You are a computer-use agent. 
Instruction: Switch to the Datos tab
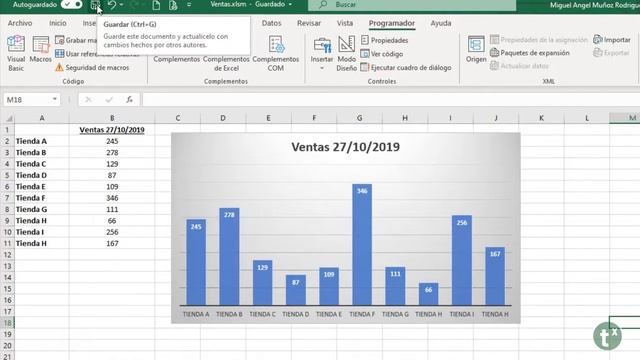coord(271,23)
